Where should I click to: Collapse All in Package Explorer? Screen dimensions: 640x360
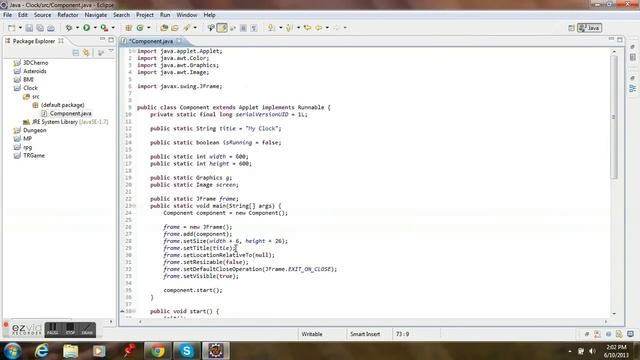point(76,53)
